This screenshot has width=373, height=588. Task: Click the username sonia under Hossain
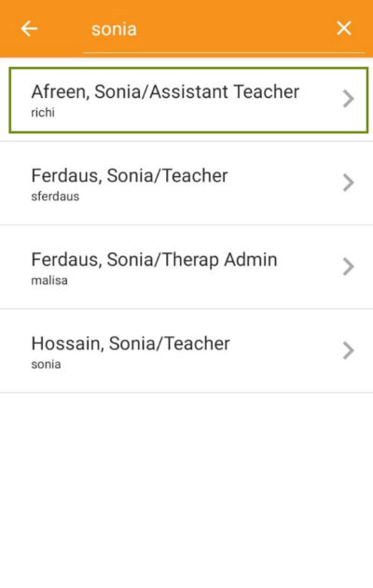pyautogui.click(x=46, y=364)
